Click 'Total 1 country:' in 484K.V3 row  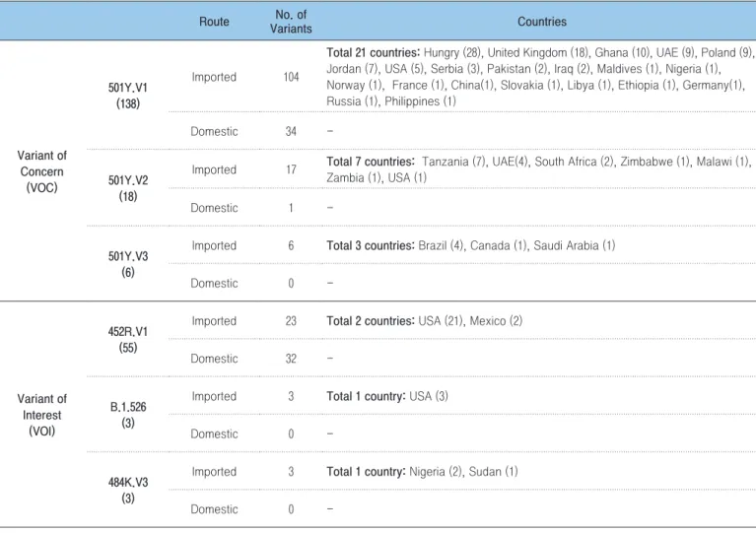366,472
